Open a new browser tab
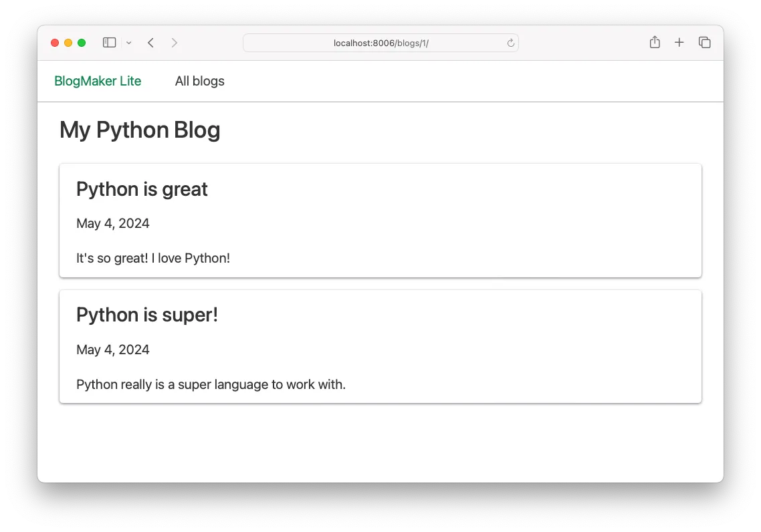Viewport: 761px width, 532px height. pyautogui.click(x=679, y=42)
